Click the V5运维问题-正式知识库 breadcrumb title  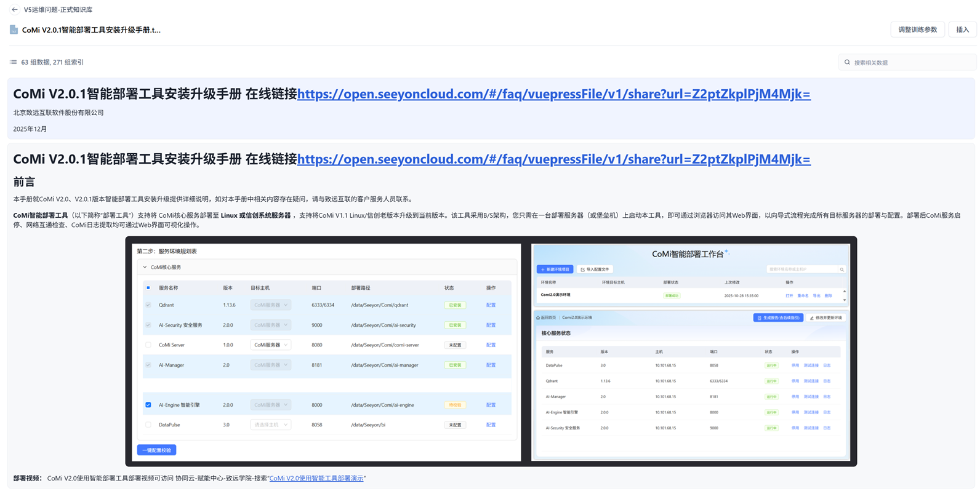(x=58, y=10)
